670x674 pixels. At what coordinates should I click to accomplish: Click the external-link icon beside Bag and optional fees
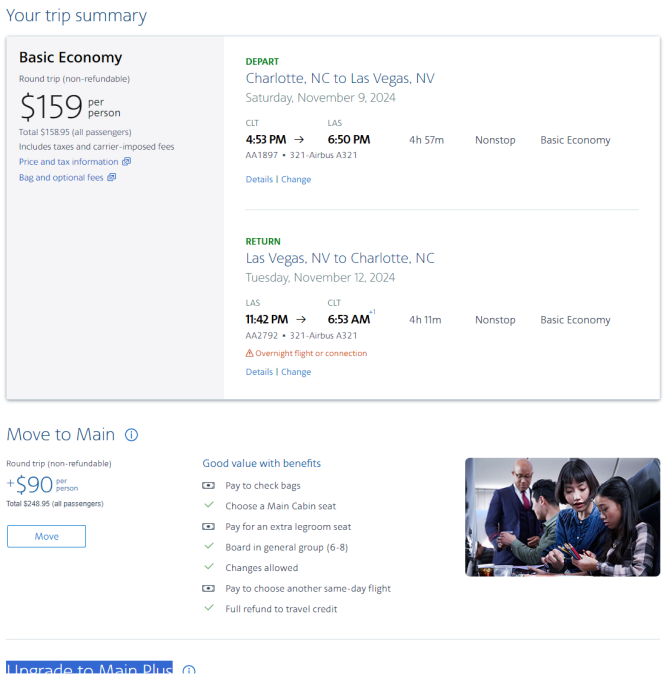pyautogui.click(x=112, y=177)
